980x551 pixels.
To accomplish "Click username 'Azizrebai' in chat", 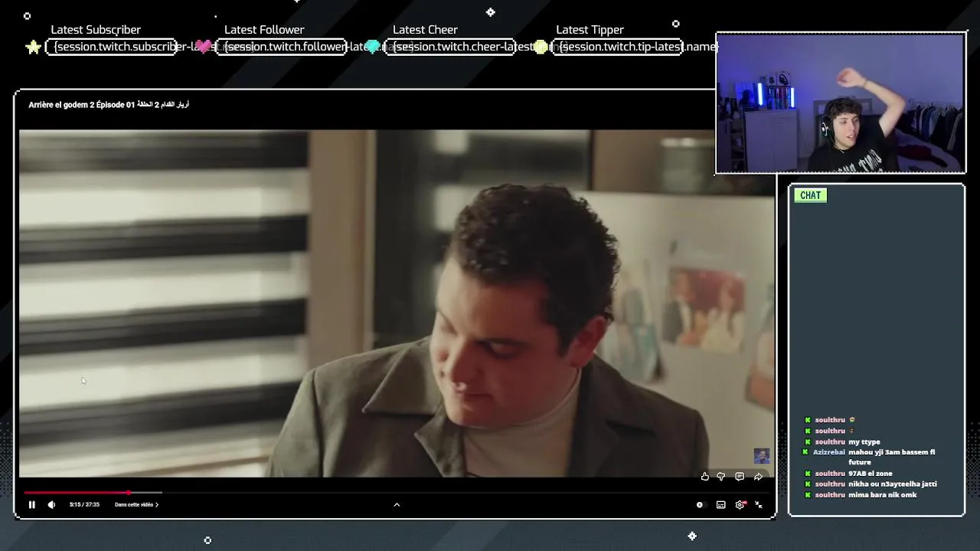I will [829, 452].
